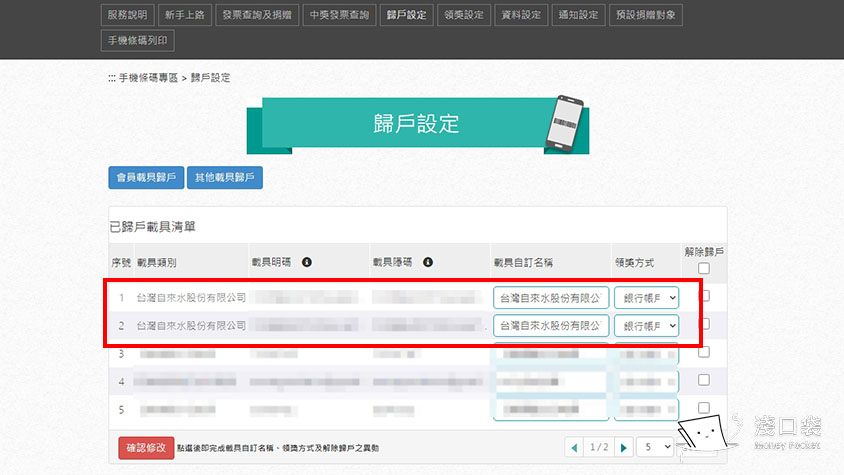
Task: Click the 領獎方式 column header
Action: pos(635,263)
